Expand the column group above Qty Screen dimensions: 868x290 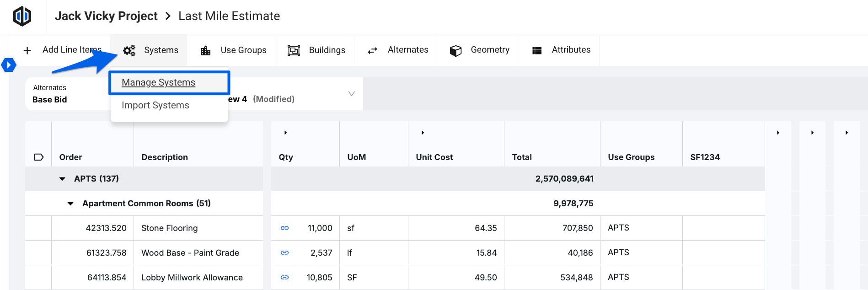285,133
